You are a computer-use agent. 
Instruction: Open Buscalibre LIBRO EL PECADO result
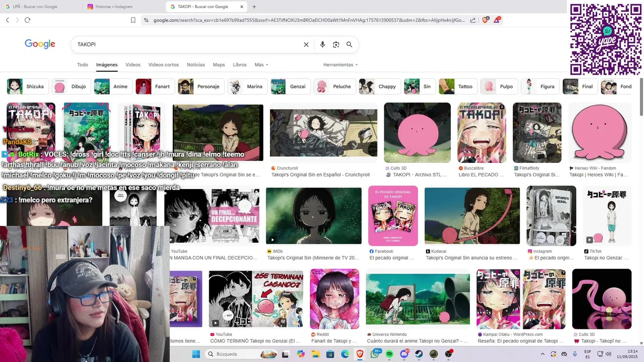tap(481, 175)
